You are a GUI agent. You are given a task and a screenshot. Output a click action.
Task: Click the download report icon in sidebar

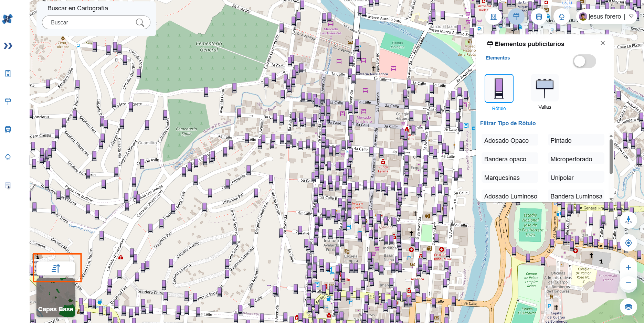coord(8,186)
